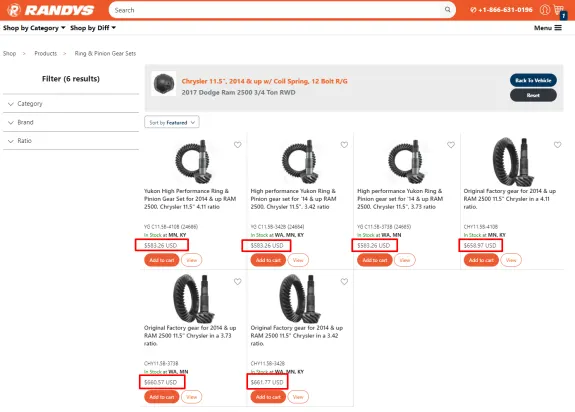Open Ring & Pinion Gear Sets breadcrumb
This screenshot has width=575, height=412.
[x=105, y=54]
